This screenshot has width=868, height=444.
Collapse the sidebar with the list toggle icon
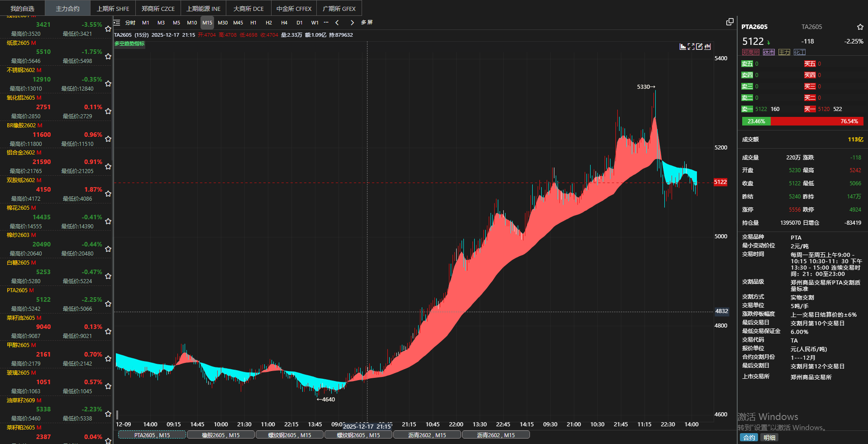tap(117, 22)
